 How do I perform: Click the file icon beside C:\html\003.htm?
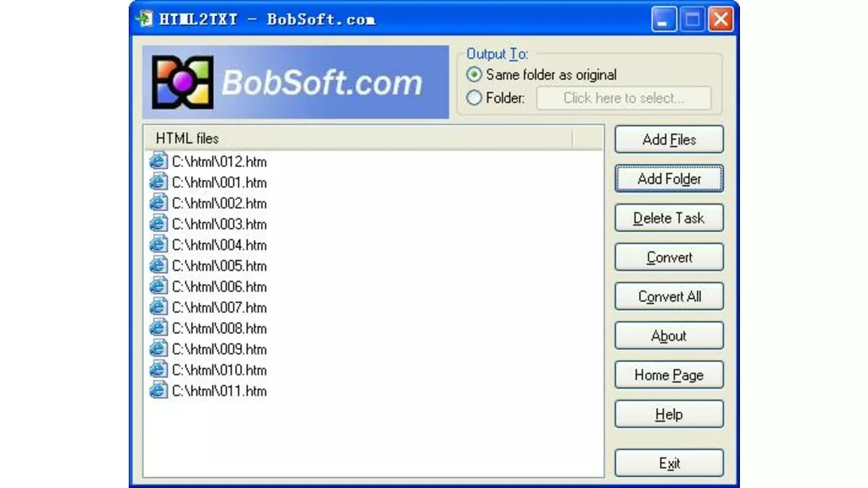tap(158, 224)
